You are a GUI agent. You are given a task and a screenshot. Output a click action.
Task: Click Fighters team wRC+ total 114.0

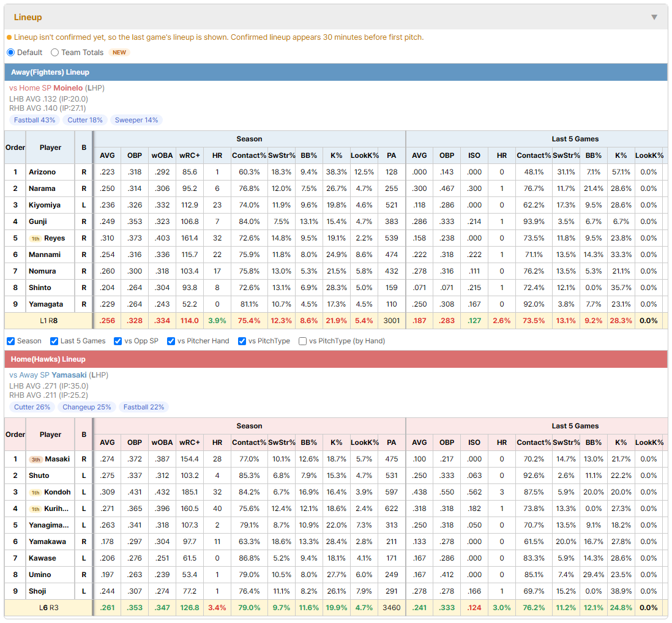(x=190, y=321)
